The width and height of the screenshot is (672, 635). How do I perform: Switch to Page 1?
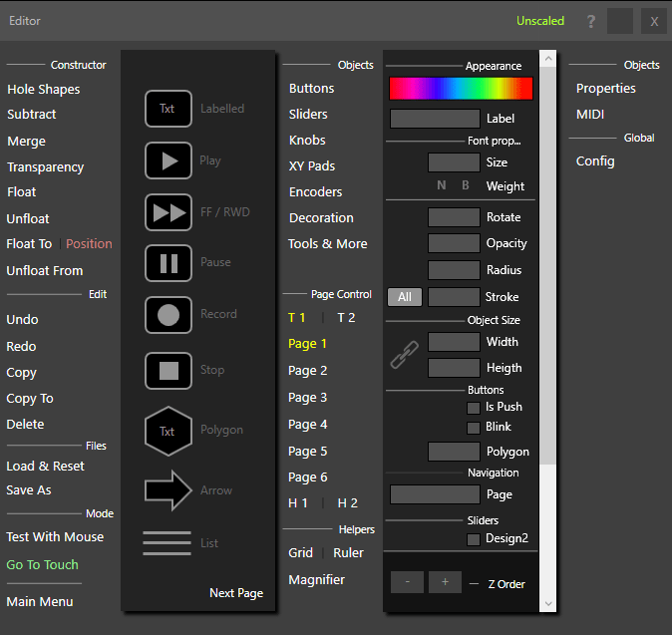[x=307, y=344]
